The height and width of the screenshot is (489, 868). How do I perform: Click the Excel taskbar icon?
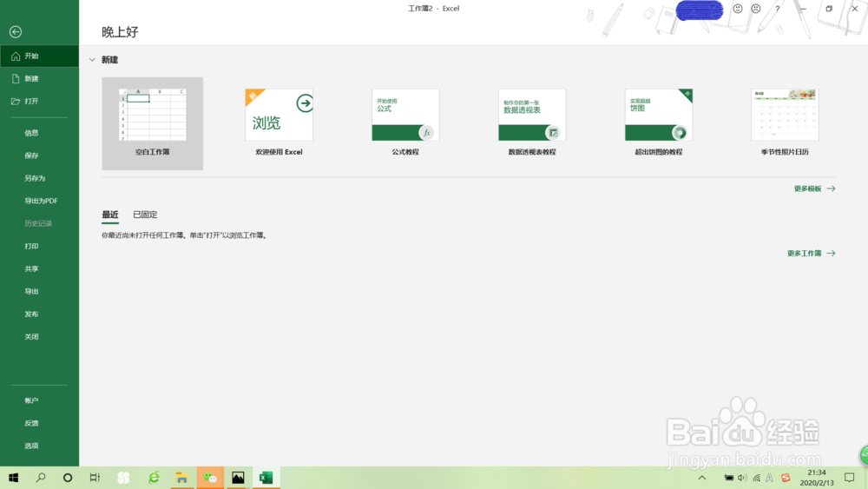pyautogui.click(x=266, y=478)
